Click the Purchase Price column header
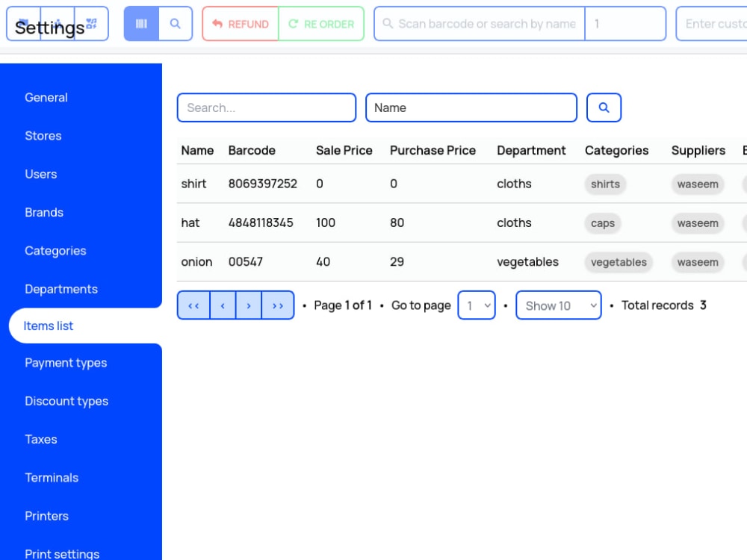Image resolution: width=747 pixels, height=560 pixels. click(433, 151)
